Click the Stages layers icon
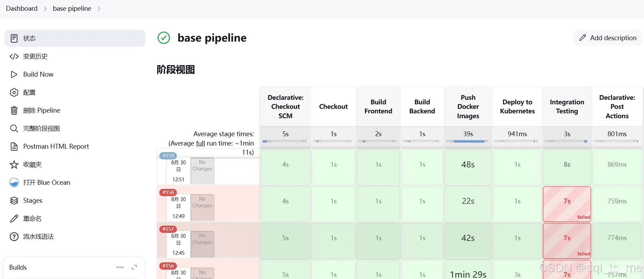The image size is (644, 279). (x=14, y=200)
